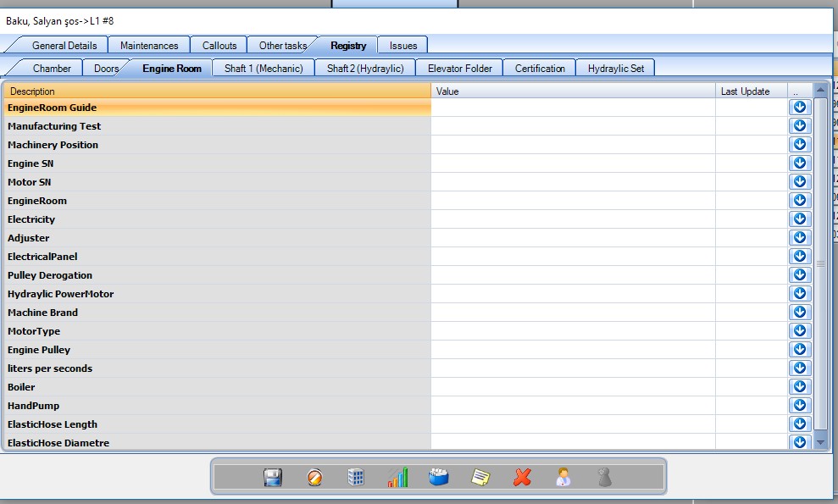Click the red X delete icon
Viewport: 838px width, 504px height.
click(522, 478)
